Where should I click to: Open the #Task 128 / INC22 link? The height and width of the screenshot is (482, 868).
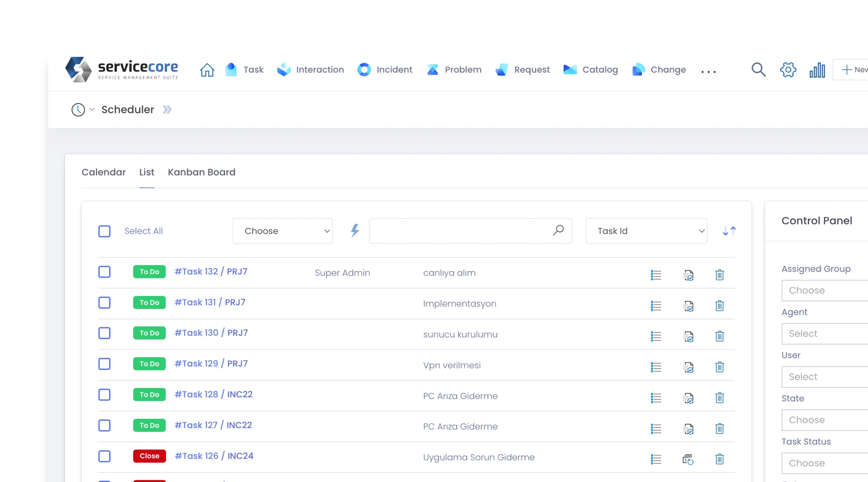214,394
